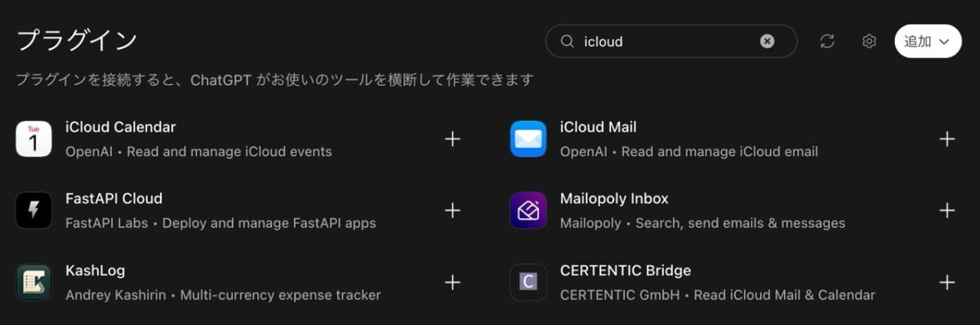
Task: Expand the 追加 dropdown button
Action: (x=928, y=41)
